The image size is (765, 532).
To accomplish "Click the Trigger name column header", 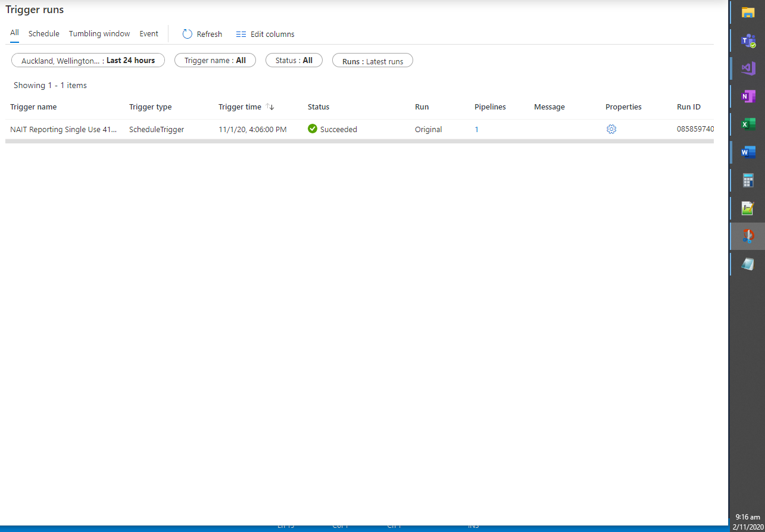I will tap(33, 107).
